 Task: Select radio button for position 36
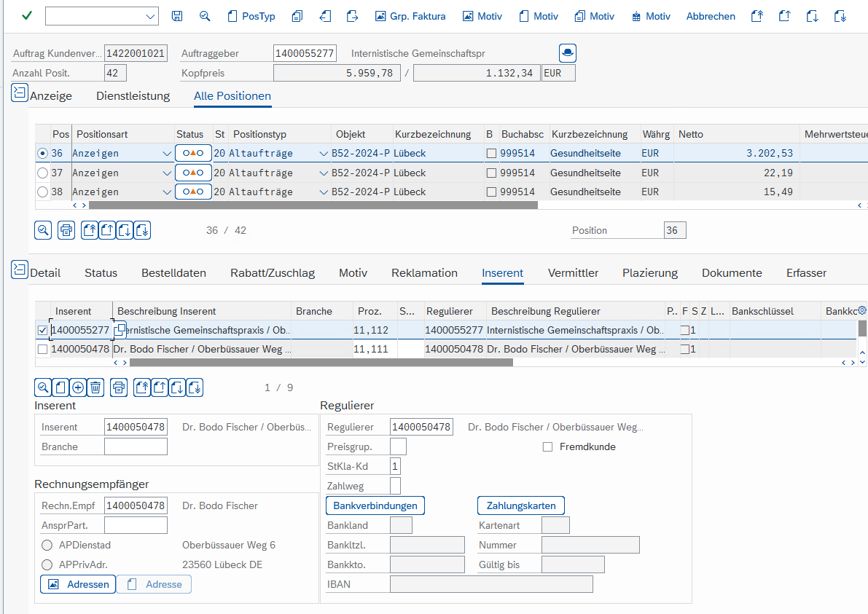42,153
